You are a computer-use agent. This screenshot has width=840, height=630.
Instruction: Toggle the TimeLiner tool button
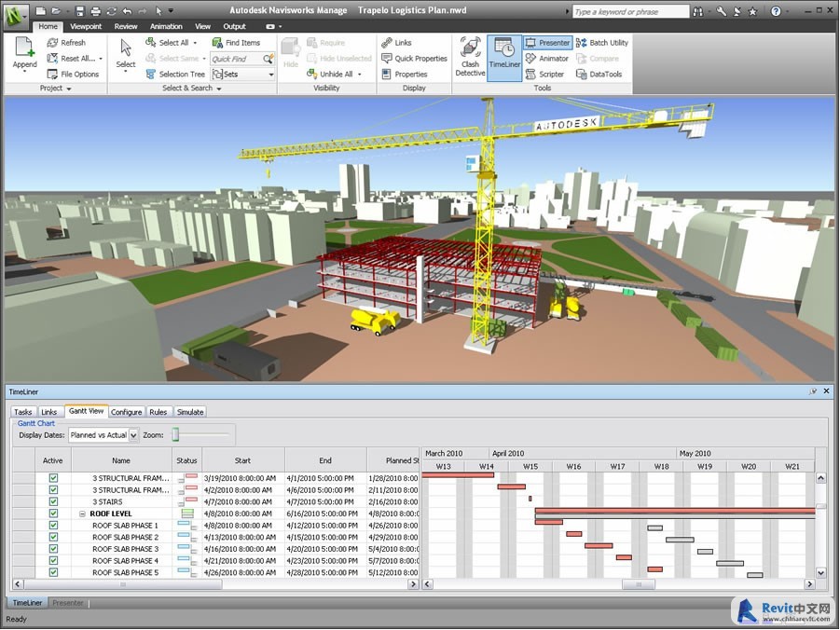coord(504,58)
